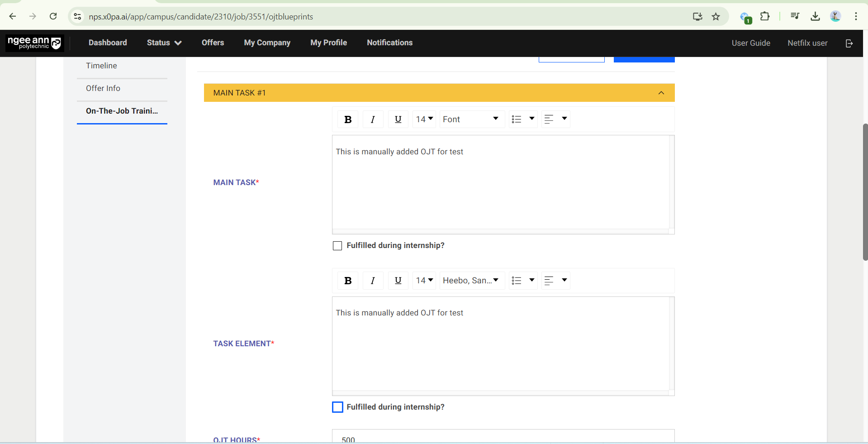Open the Status menu in navigation bar
868x444 pixels.
[164, 43]
